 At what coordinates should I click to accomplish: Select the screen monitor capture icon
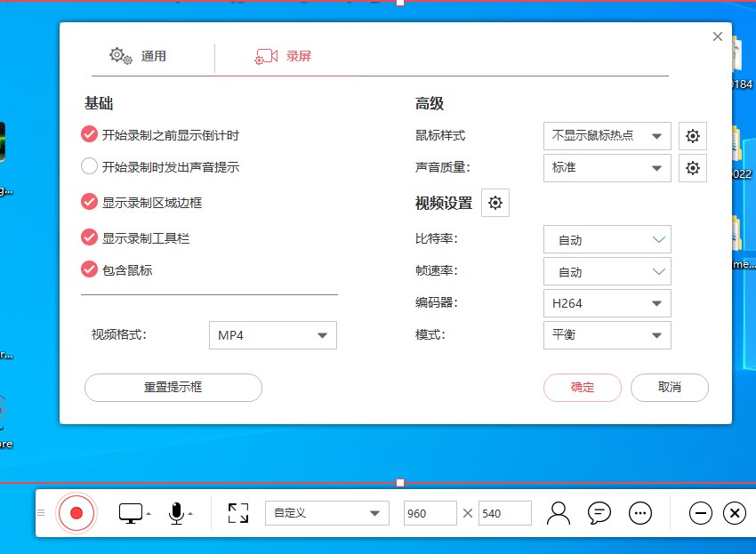click(x=131, y=513)
